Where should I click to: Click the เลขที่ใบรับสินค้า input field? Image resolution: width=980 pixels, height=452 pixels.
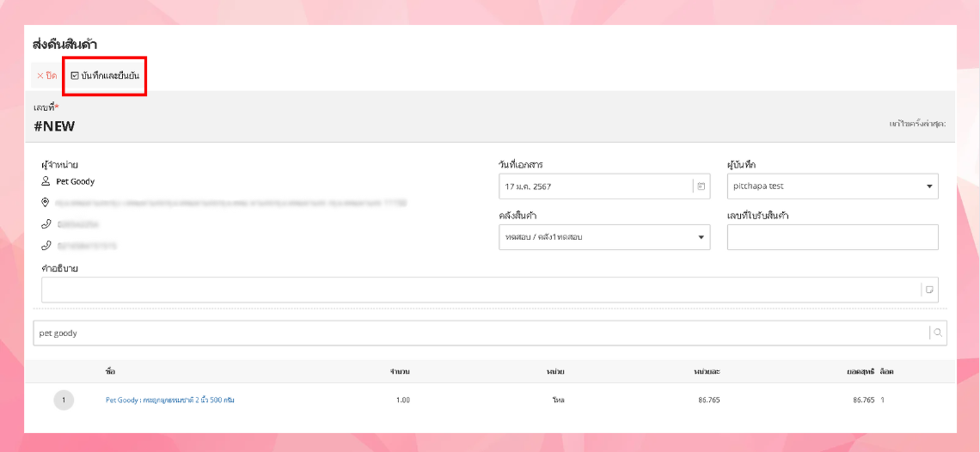pos(832,237)
